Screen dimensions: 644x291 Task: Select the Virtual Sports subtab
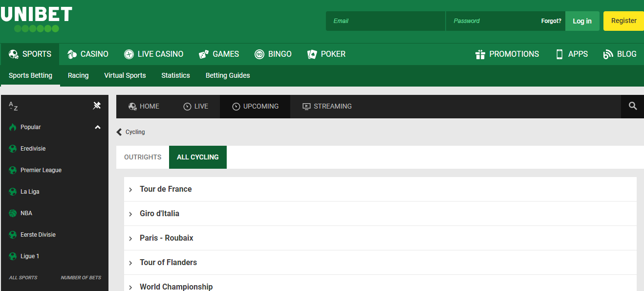click(x=125, y=76)
